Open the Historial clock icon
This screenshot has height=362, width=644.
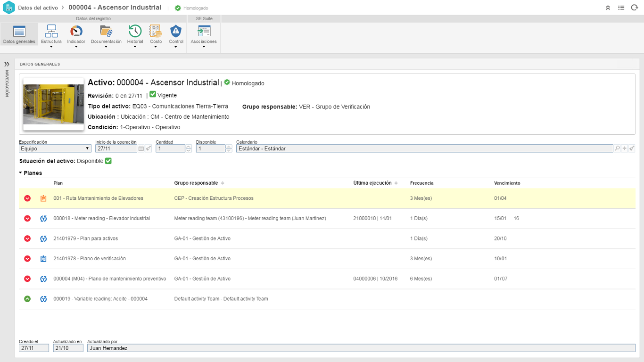click(135, 31)
